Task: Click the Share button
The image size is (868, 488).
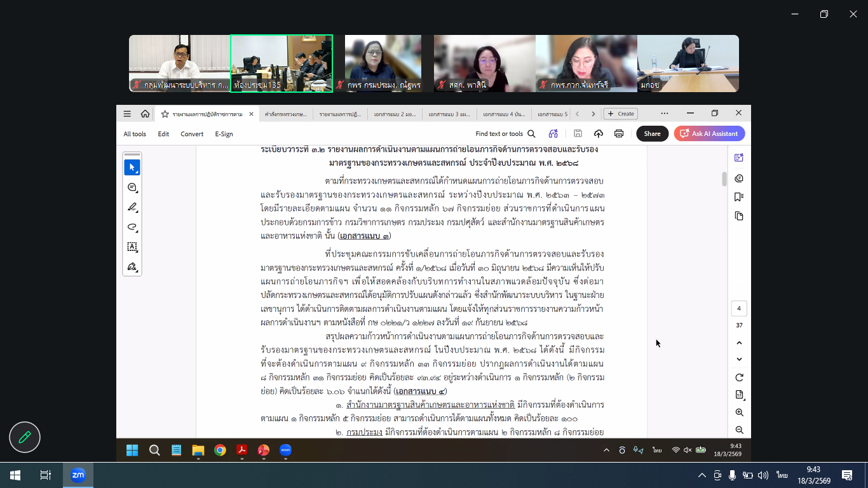Action: [x=652, y=133]
